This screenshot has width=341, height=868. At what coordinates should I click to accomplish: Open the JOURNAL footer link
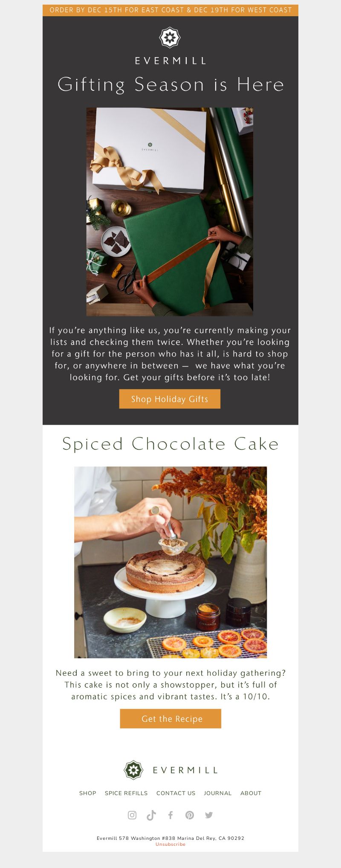point(218,793)
